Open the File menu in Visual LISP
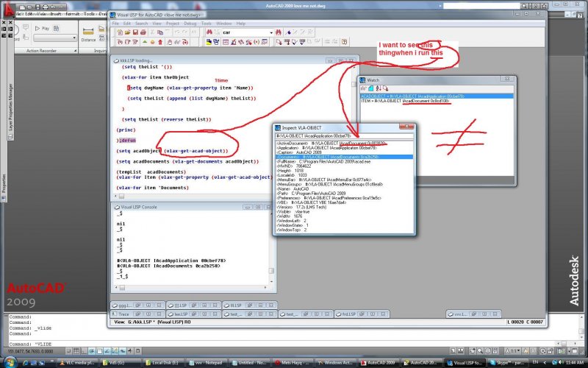Screen dimensions: 588x368 [x=115, y=24]
